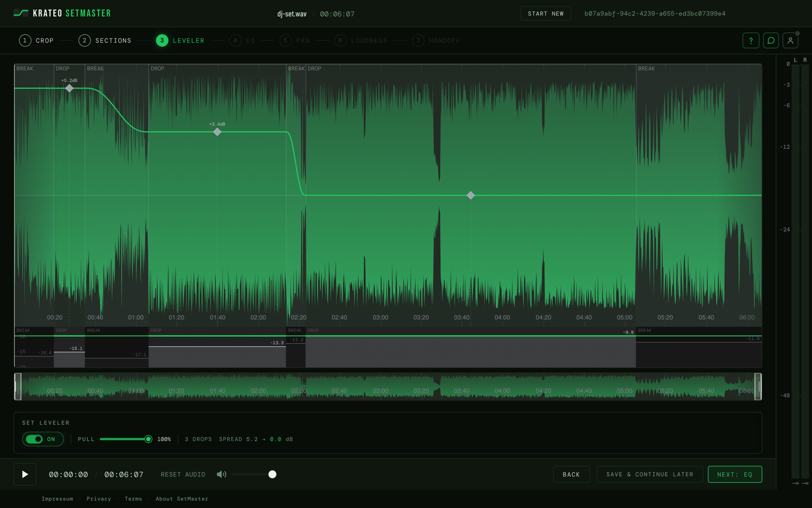Open the chat feedback icon
812x508 pixels.
(x=770, y=41)
